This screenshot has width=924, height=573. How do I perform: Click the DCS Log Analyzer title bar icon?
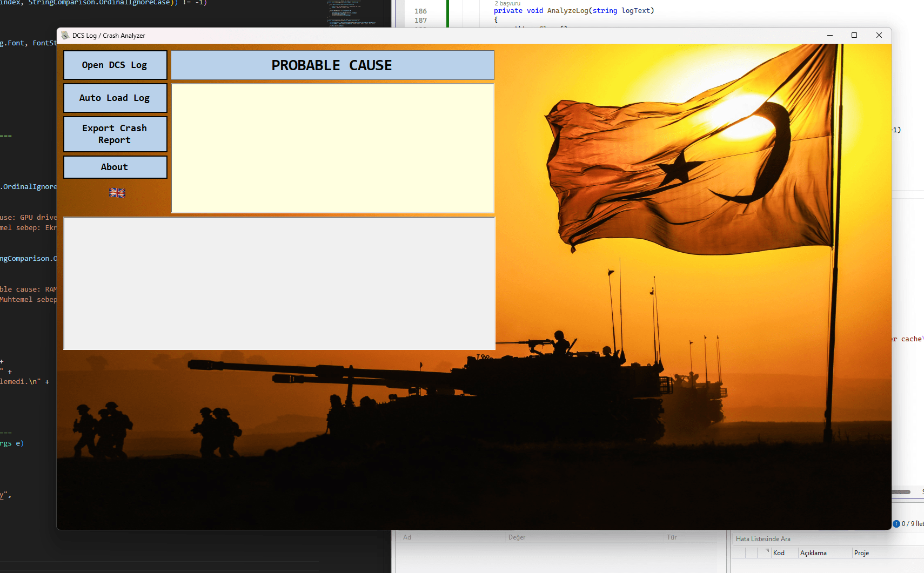click(x=65, y=35)
